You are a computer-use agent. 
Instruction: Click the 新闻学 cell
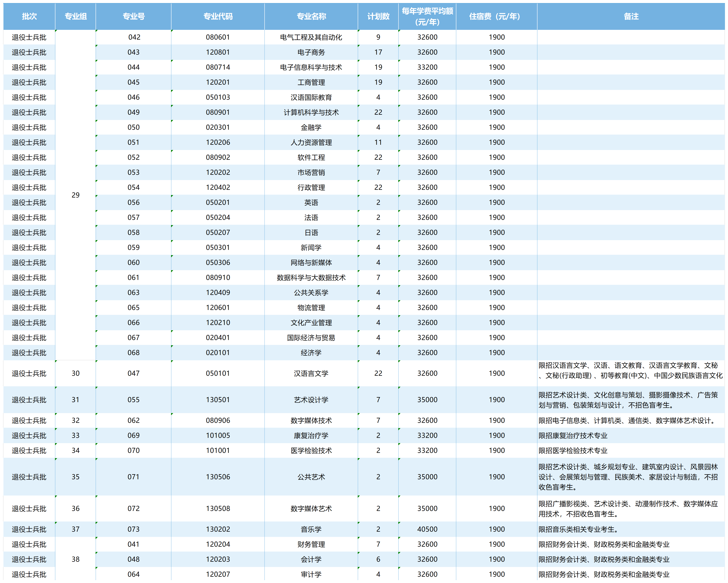coord(311,248)
